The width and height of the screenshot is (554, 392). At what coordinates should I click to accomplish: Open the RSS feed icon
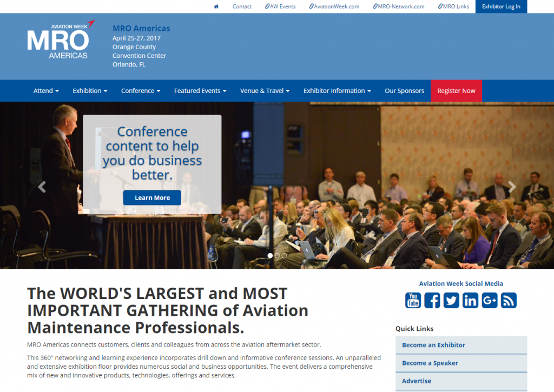click(509, 301)
